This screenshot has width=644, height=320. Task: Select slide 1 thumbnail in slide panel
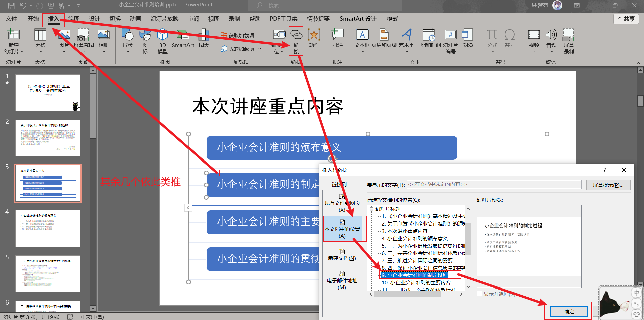48,93
